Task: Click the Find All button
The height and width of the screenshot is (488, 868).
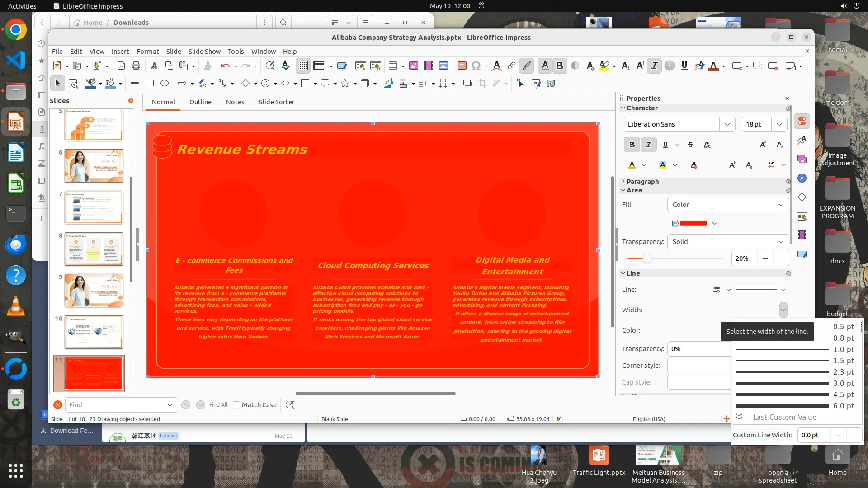Action: click(218, 405)
